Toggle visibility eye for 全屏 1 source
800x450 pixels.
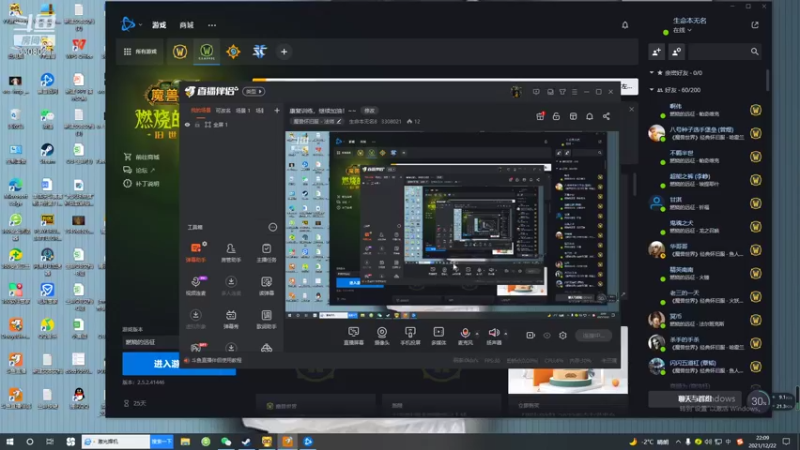click(187, 125)
